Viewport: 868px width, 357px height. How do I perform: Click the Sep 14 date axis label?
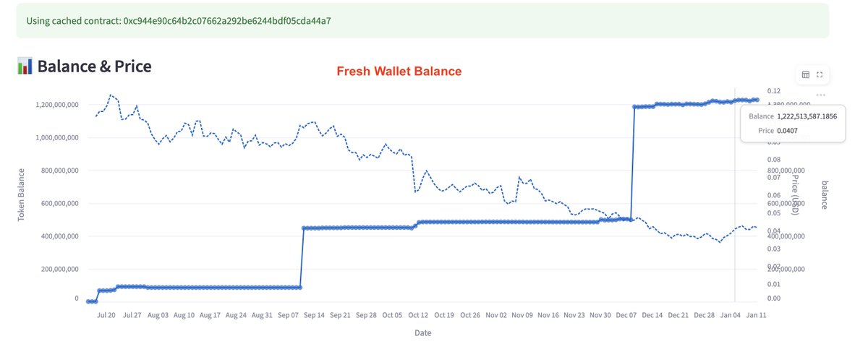(x=313, y=316)
